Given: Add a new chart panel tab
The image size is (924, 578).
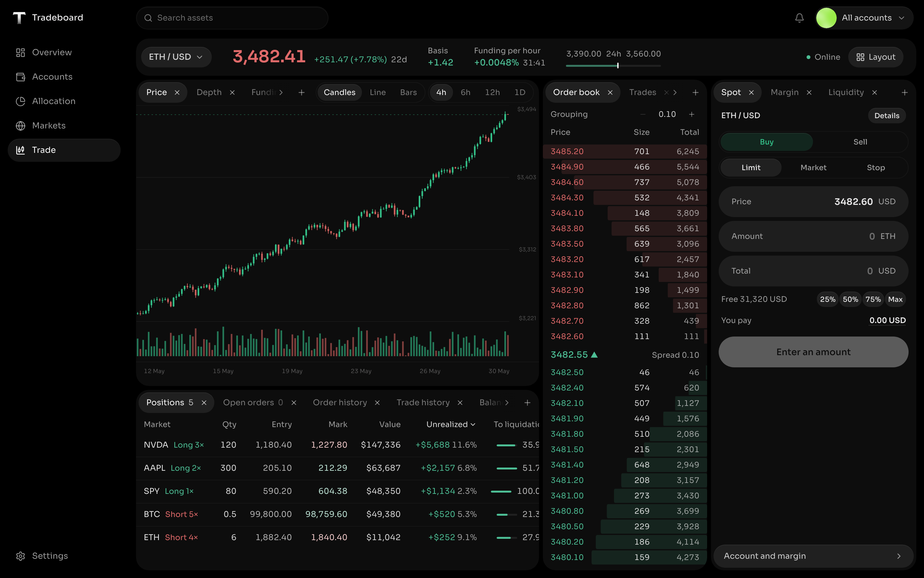Looking at the screenshot, I should pyautogui.click(x=302, y=92).
